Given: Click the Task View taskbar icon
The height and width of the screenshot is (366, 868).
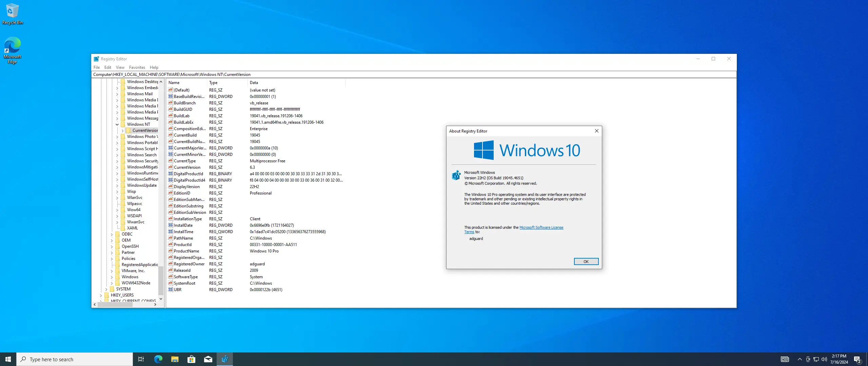Looking at the screenshot, I should [141, 359].
